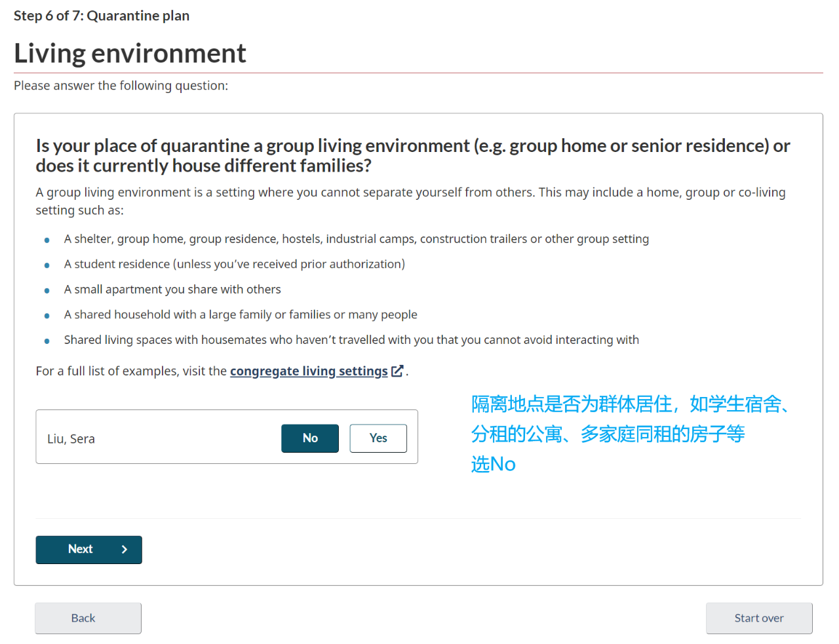Click the Step 6 of 7 Quarantine plan label
Viewport: 839px width, 644px height.
102,16
